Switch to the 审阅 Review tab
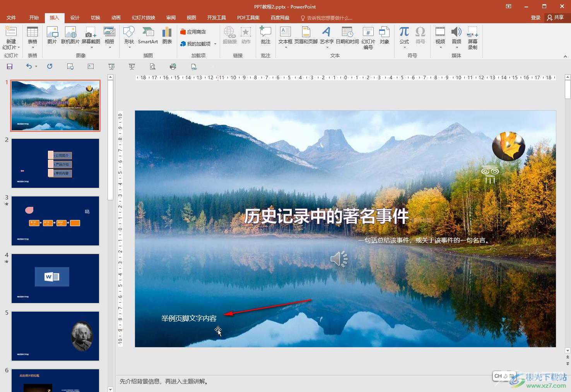Screen dimensions: 571x392 pyautogui.click(x=171, y=18)
